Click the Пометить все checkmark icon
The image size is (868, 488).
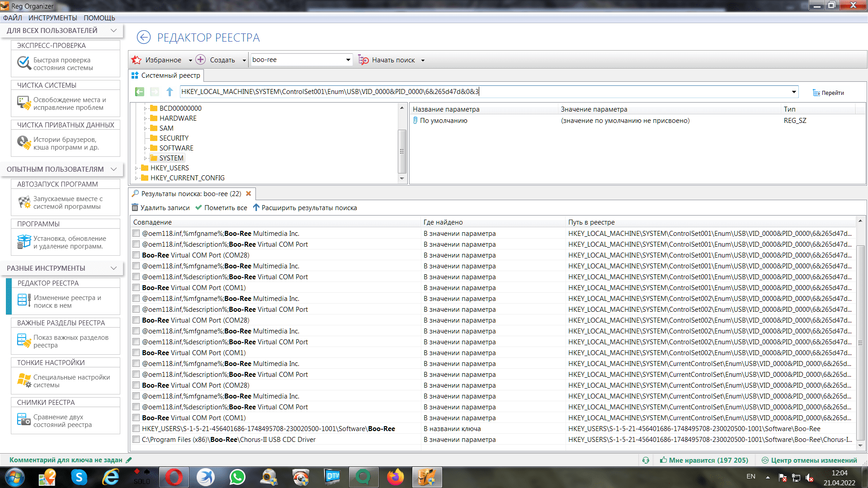coord(198,207)
